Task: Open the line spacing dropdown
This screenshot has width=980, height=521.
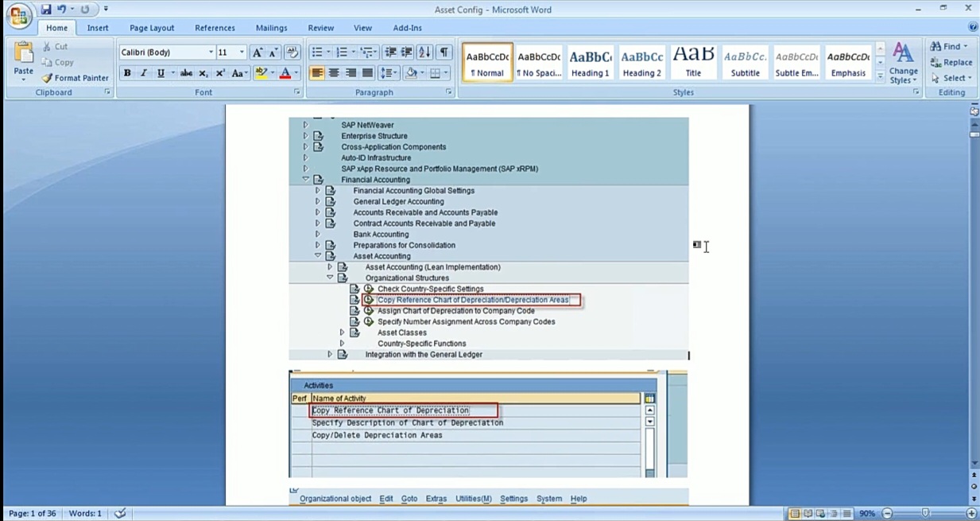Action: click(389, 73)
